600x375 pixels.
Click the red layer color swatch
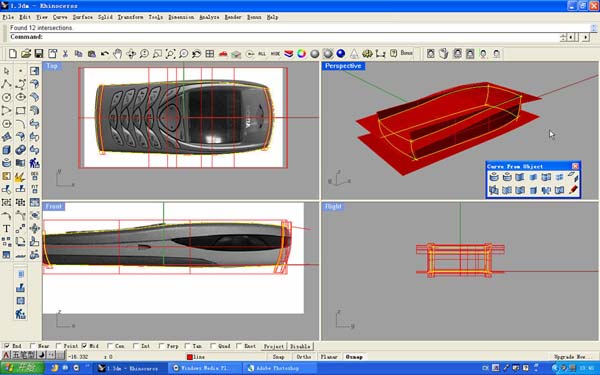pyautogui.click(x=189, y=357)
